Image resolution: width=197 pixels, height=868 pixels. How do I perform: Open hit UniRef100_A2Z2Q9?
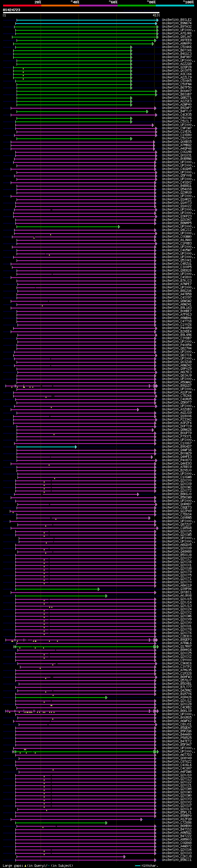click(176, 64)
